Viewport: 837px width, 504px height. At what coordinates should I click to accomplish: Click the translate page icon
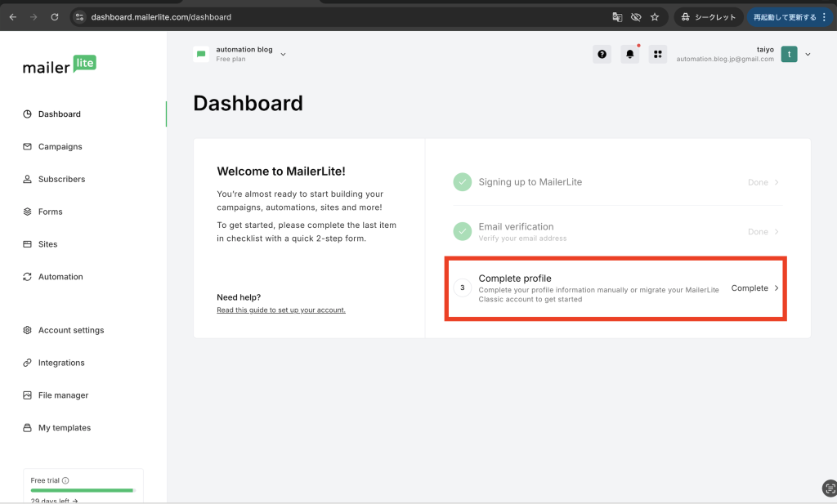point(618,16)
